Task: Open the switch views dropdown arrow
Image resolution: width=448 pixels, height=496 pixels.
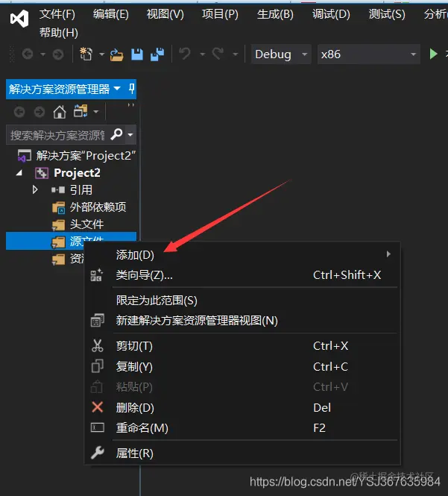Action: pos(96,112)
